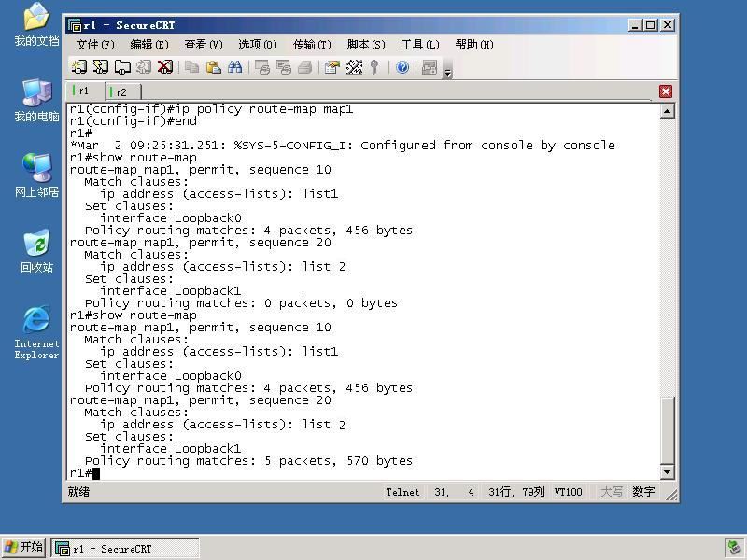Open the Internet Explorer desktop icon
The width and height of the screenshot is (747, 560).
click(36, 332)
